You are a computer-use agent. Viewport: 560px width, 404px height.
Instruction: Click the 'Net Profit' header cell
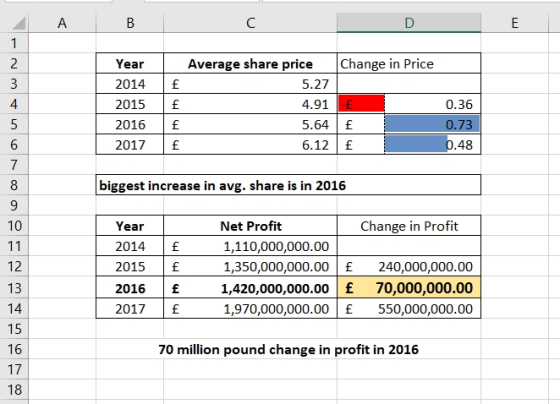pyautogui.click(x=250, y=226)
